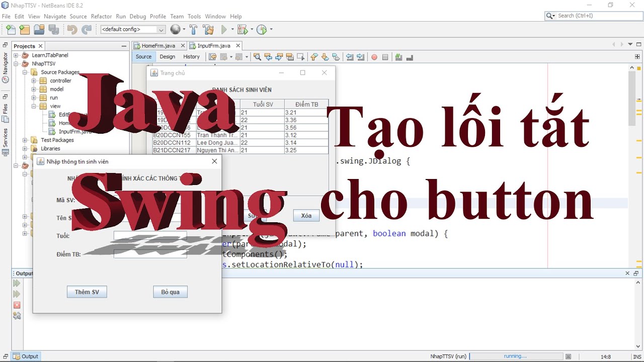The height and width of the screenshot is (362, 644).
Task: Click the Bỏ qua button
Action: click(171, 292)
